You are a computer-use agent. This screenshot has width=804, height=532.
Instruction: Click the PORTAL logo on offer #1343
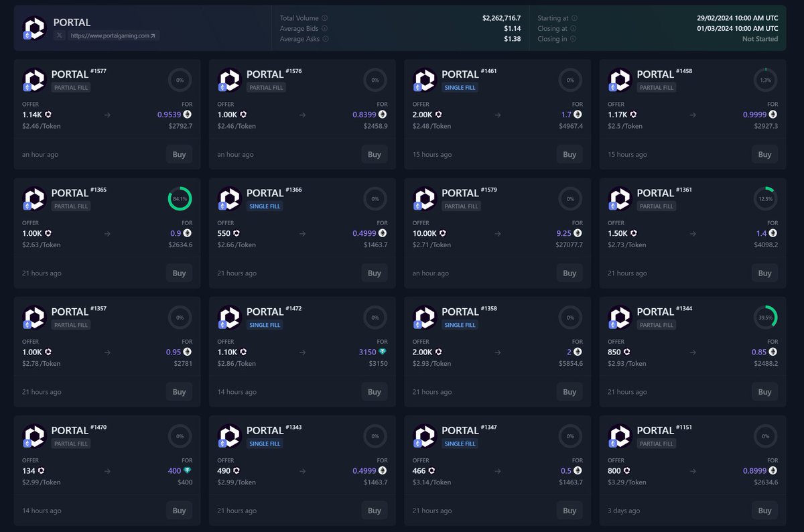[x=230, y=435]
